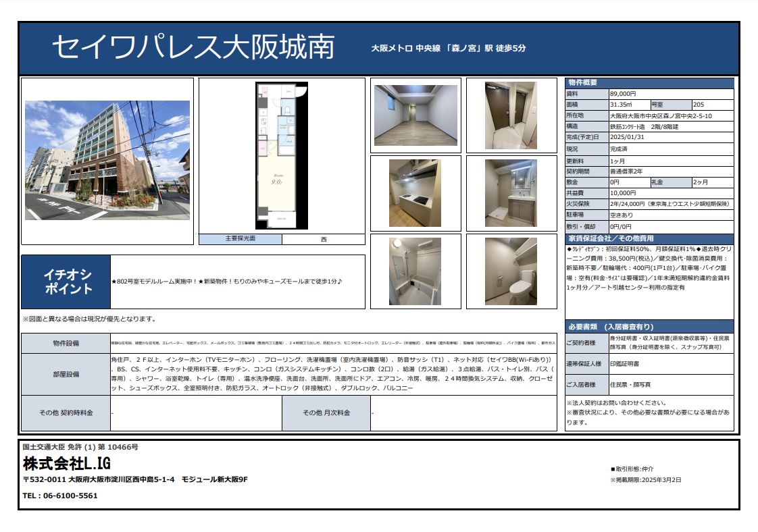Click the entrance doors photo
Image resolution: width=758 pixels, height=532 pixels.
coord(511,115)
